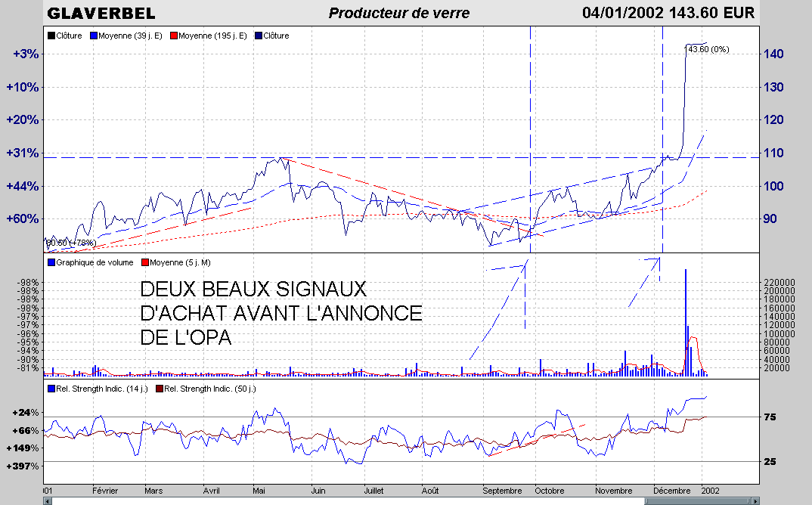Screen dimensions: 812x505
Task: Click the red Moyenne (195 j. E) swatch
Action: pyautogui.click(x=174, y=36)
